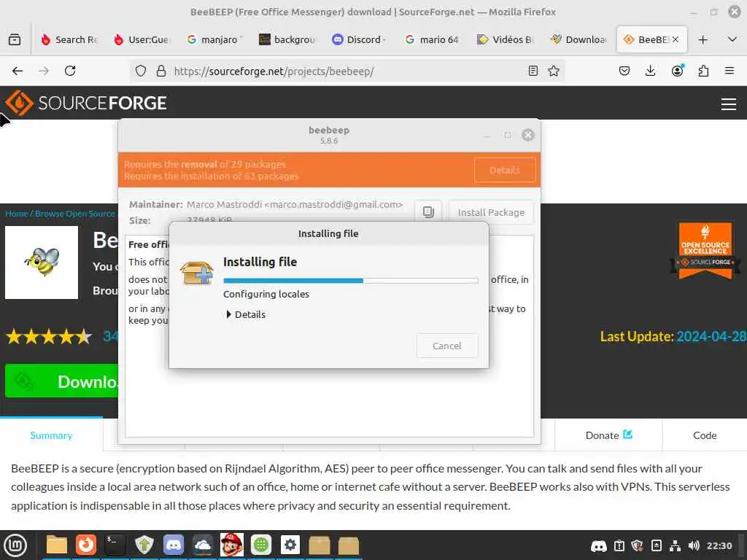Click the security shield tray icon
Screen dimensions: 747x560
click(638, 545)
